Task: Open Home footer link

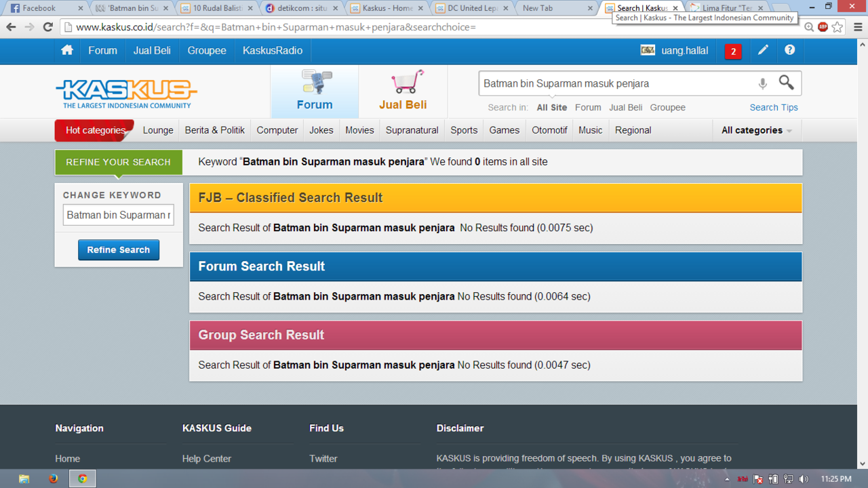Action: tap(68, 458)
